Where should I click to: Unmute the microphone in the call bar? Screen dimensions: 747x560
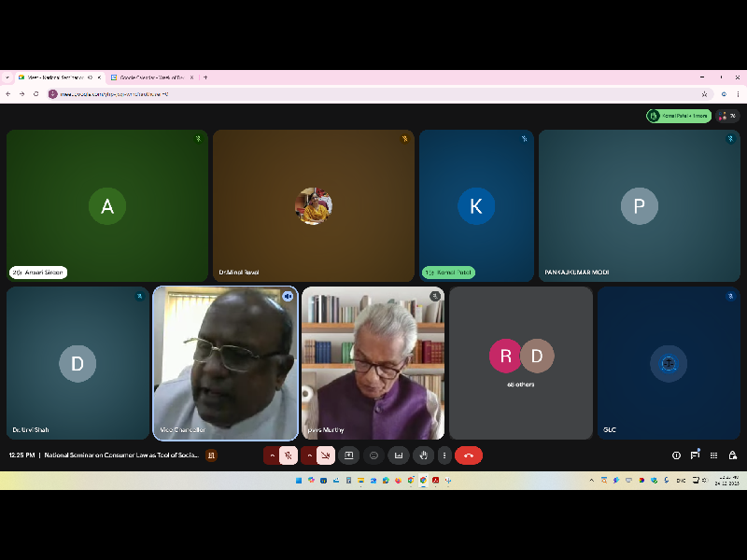point(289,455)
